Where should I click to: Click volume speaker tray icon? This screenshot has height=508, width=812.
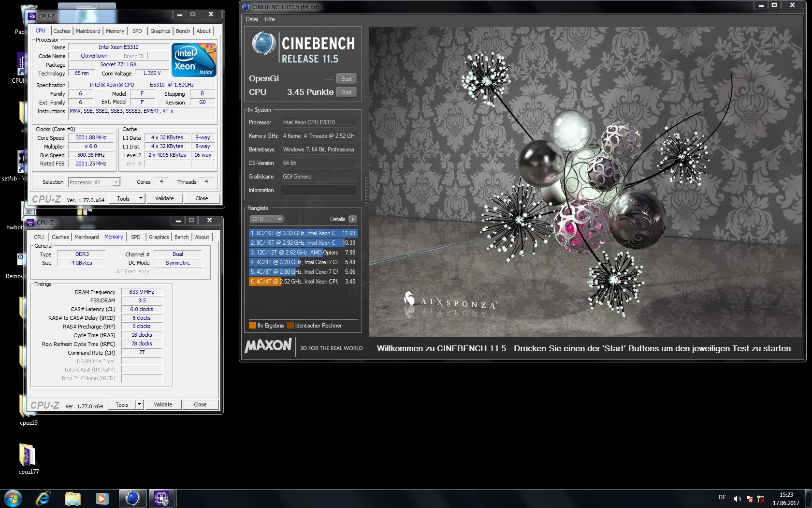(737, 499)
